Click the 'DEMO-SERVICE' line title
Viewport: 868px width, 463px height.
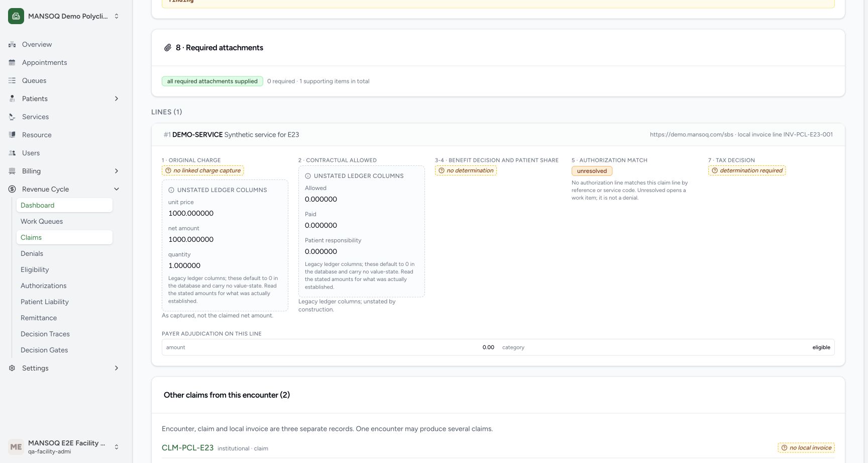click(197, 135)
